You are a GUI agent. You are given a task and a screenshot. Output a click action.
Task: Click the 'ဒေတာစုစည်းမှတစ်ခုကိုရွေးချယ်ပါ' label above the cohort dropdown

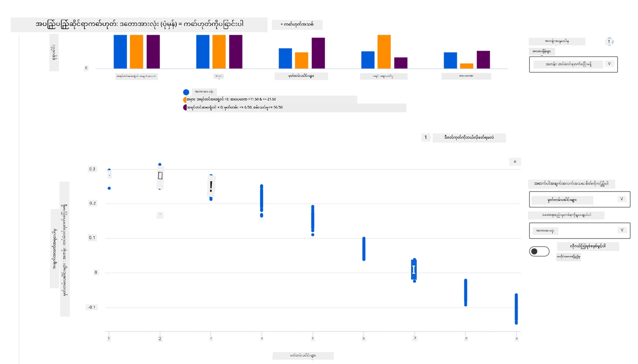point(566,215)
